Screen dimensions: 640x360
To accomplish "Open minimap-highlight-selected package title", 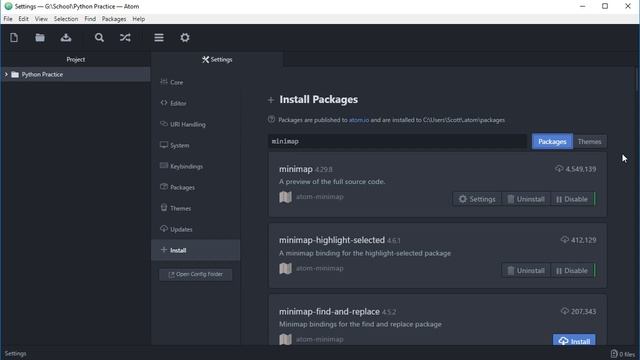I will click(332, 240).
